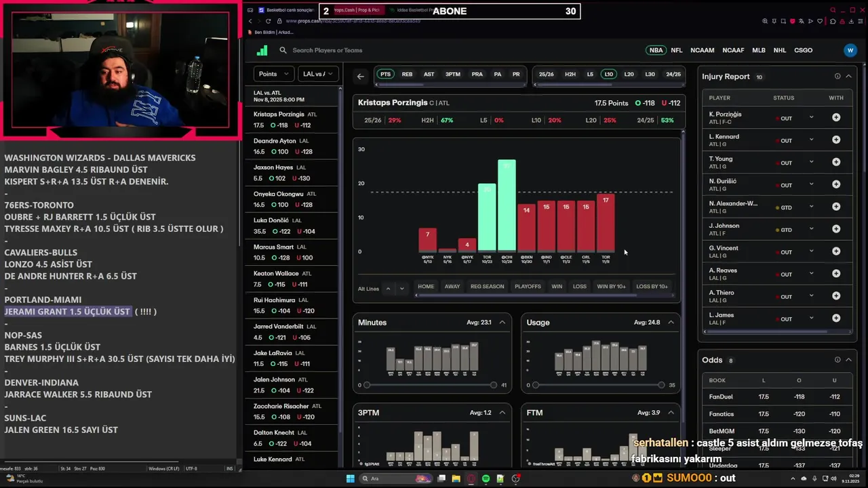The width and height of the screenshot is (868, 488).
Task: Open the Windows Start menu
Action: tap(351, 479)
